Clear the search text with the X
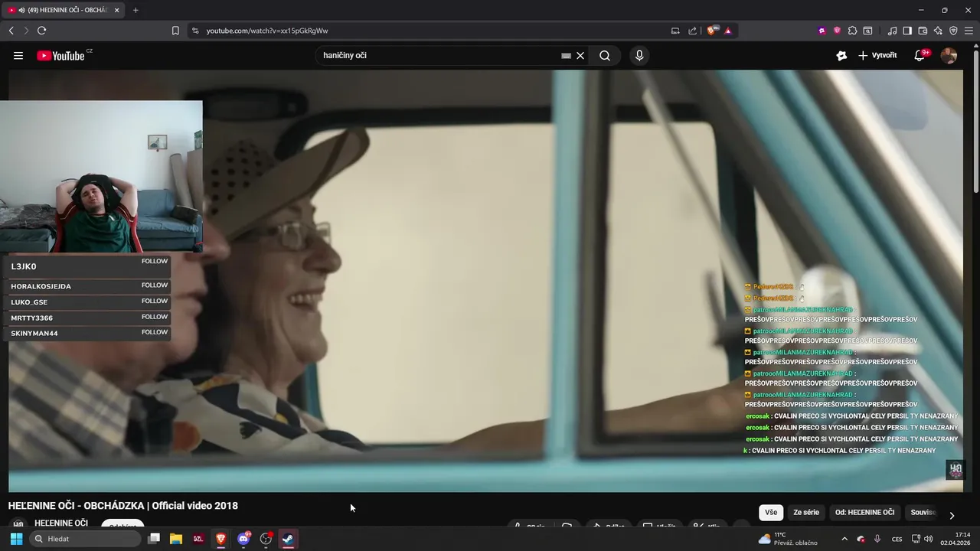The height and width of the screenshot is (551, 980). pyautogui.click(x=580, y=55)
